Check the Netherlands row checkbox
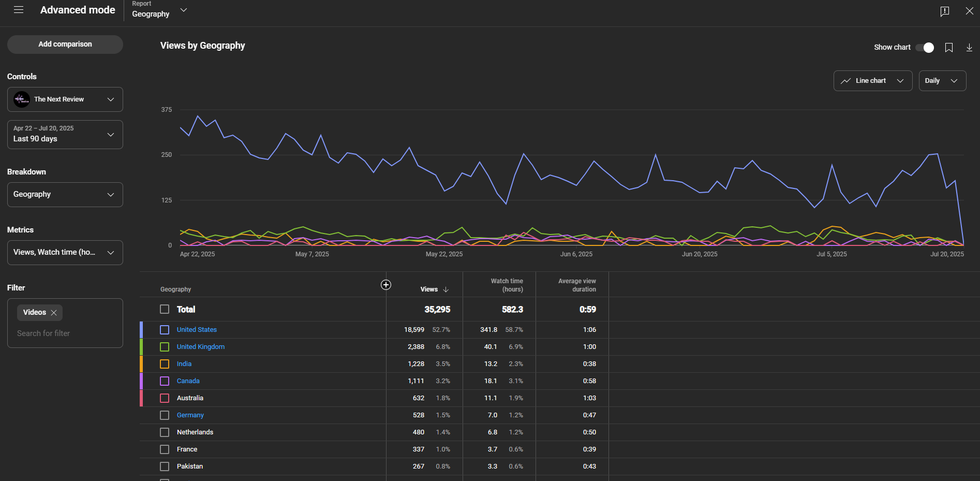980x481 pixels. pyautogui.click(x=165, y=432)
